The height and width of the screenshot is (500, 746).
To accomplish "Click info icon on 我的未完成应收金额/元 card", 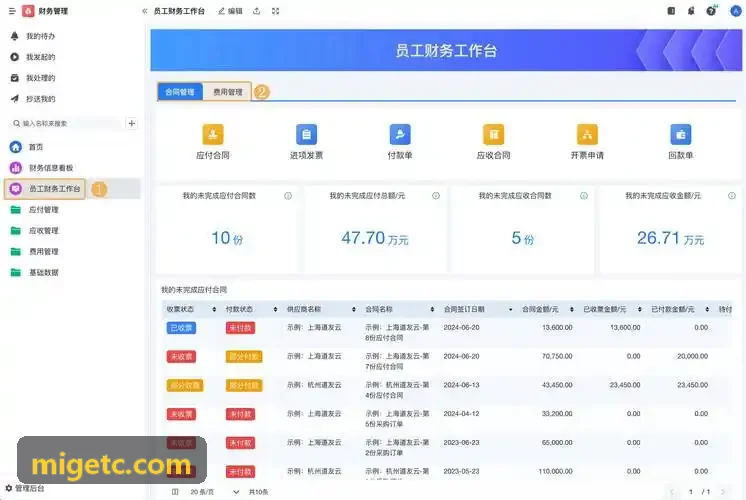I will point(732,196).
